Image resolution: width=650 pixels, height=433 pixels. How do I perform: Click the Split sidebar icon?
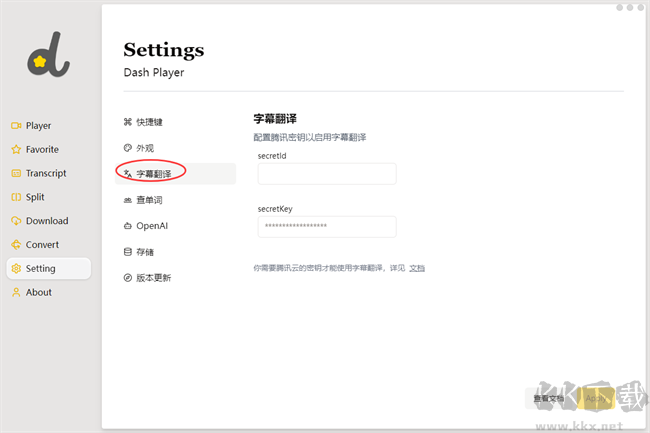[x=16, y=197]
